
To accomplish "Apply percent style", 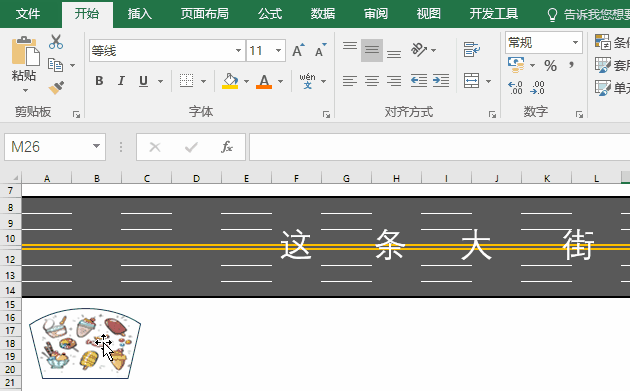I will (550, 66).
